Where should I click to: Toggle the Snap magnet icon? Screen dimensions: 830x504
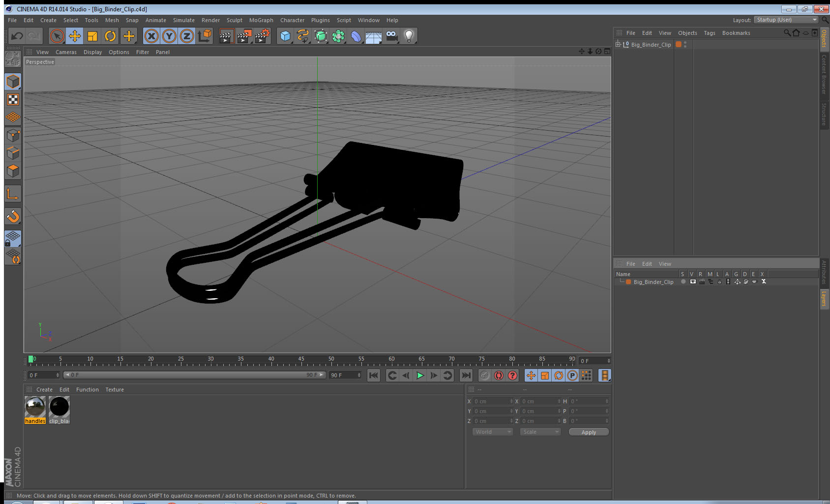coord(13,216)
